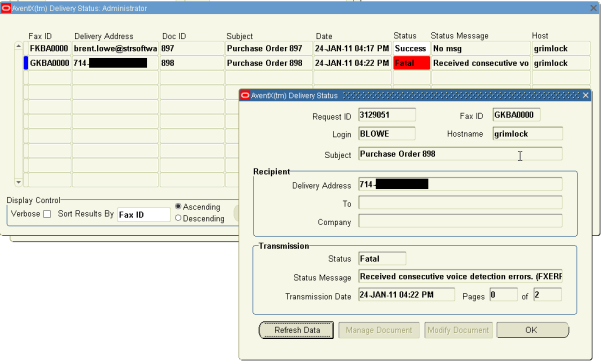The image size is (601, 364).
Task: Click Received consecutive vo status message cell
Action: click(481, 63)
